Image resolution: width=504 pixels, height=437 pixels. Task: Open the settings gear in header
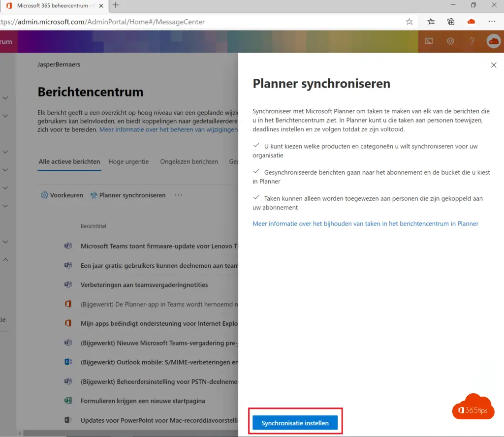click(x=450, y=41)
